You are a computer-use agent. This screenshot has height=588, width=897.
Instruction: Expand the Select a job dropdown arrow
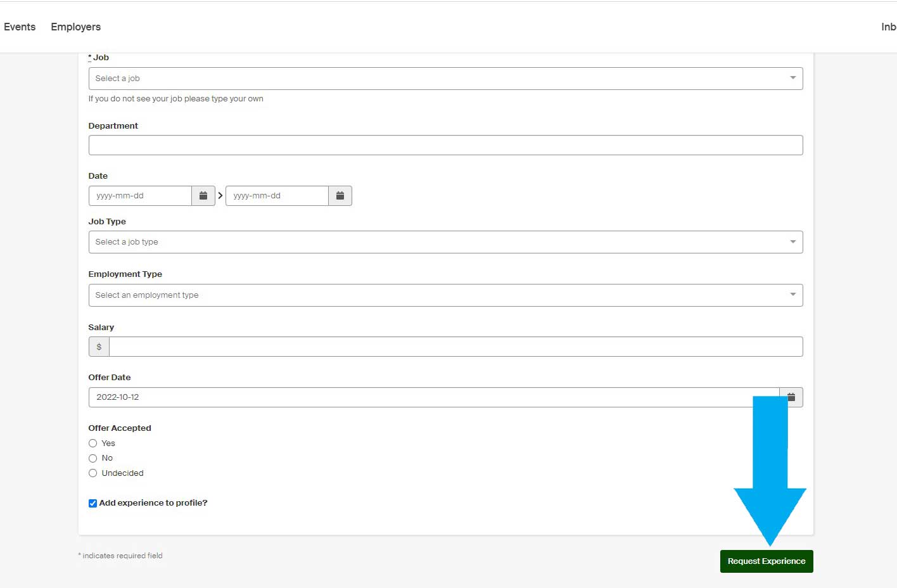pos(792,78)
